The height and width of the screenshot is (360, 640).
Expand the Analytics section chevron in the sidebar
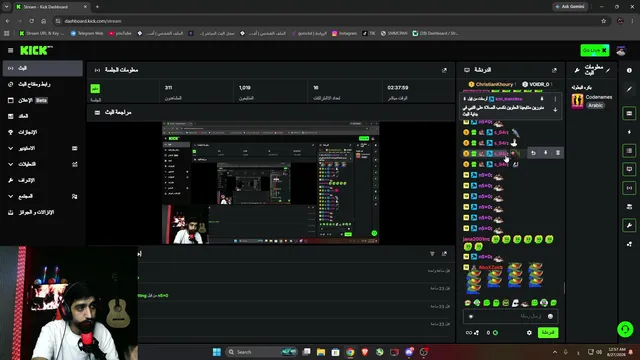pos(11,164)
